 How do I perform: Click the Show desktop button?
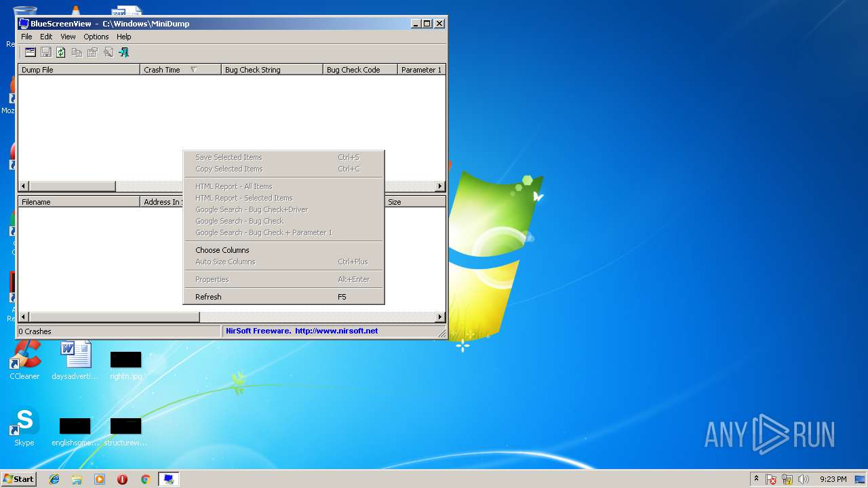pyautogui.click(x=861, y=479)
